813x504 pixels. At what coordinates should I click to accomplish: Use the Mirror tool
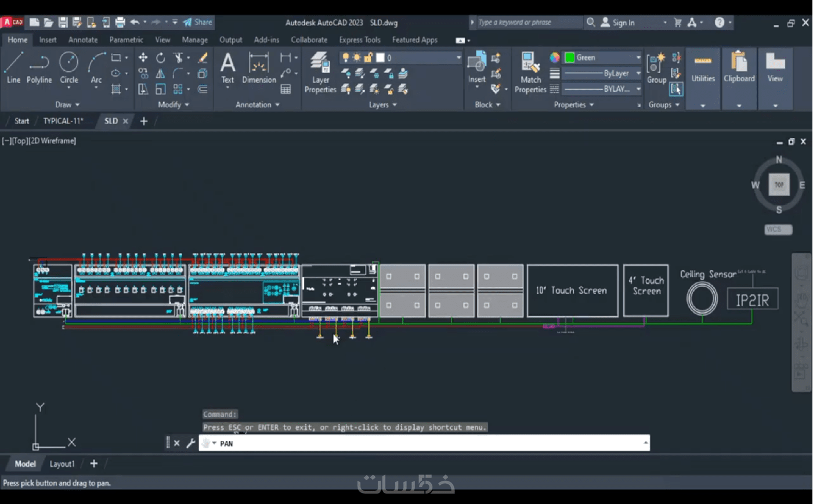[161, 73]
